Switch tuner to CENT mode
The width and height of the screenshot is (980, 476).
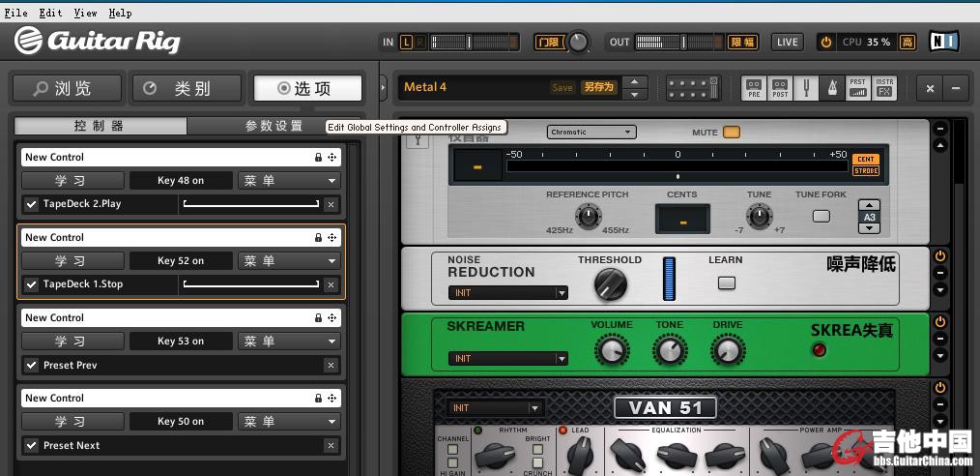tap(866, 160)
